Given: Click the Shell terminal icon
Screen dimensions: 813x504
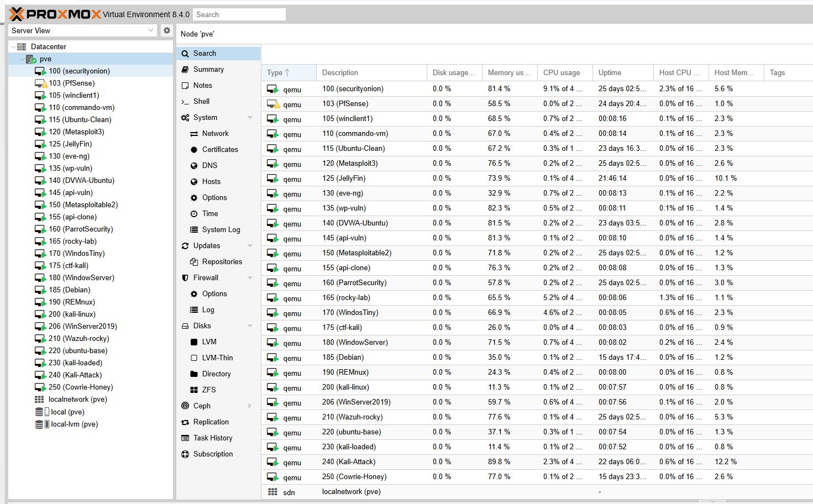Looking at the screenshot, I should [185, 102].
